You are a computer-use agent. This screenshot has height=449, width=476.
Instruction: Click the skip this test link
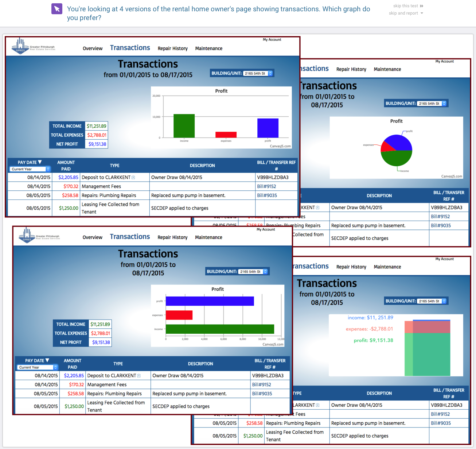[405, 6]
